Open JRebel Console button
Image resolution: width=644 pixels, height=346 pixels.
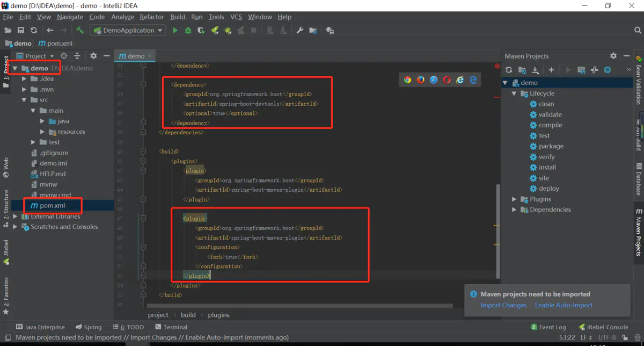click(603, 327)
